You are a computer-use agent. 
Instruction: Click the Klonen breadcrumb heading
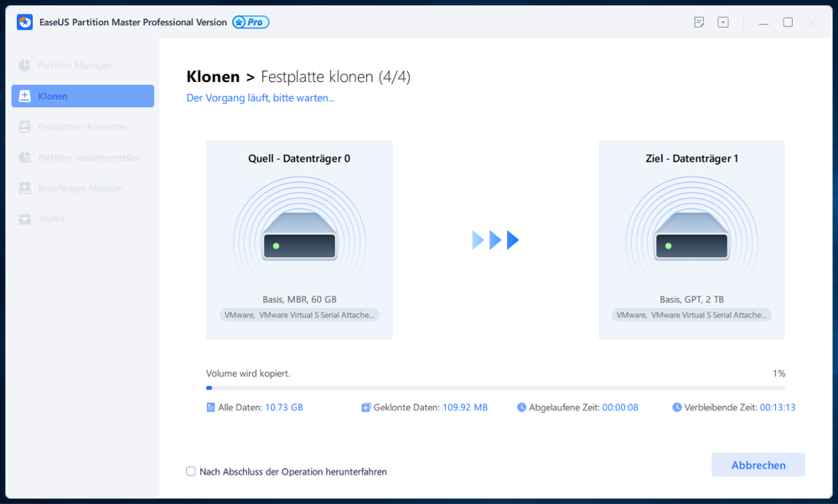(213, 77)
